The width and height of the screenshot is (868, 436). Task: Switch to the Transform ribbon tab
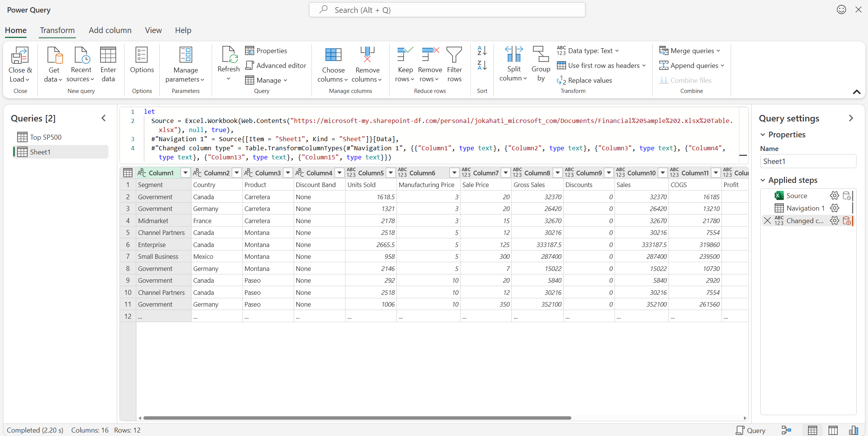[x=57, y=30]
